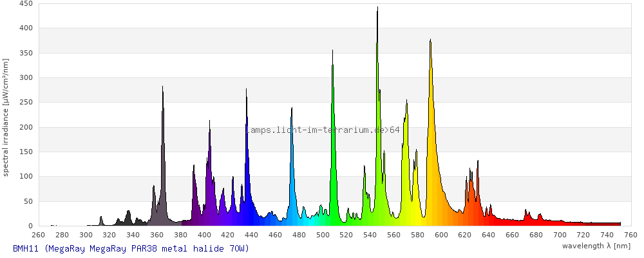The width and height of the screenshot is (644, 258).
Task: Click the 450 label on y-axis
Action: 26,3
